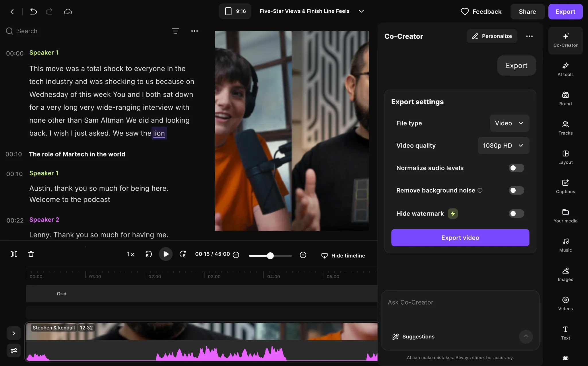Click Share button in top bar
This screenshot has height=366, width=588.
click(x=527, y=11)
